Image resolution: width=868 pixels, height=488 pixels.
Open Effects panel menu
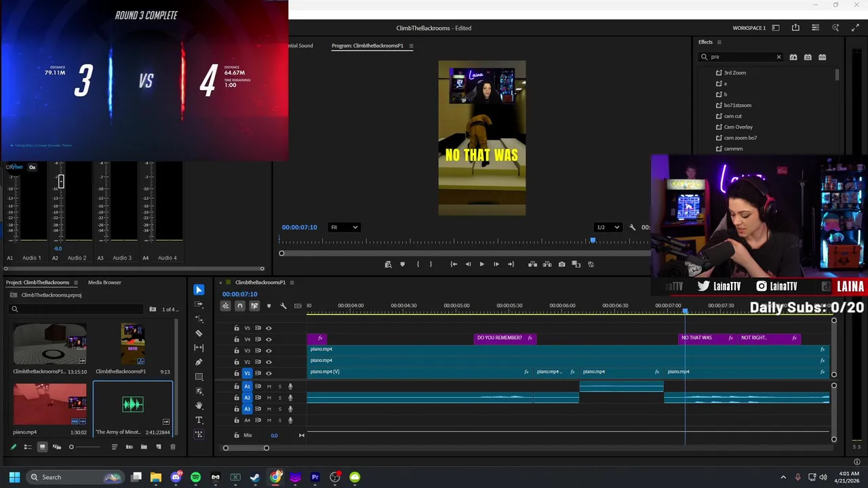click(719, 42)
